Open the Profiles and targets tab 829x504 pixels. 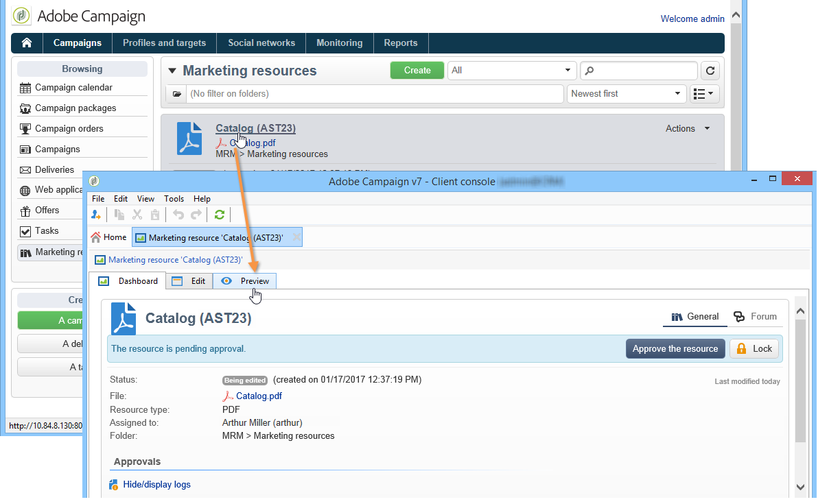(164, 43)
